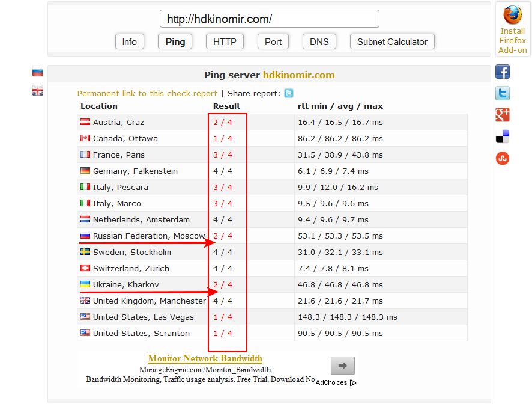Click the Delicious bookmark icon
The height and width of the screenshot is (404, 532).
[x=503, y=136]
